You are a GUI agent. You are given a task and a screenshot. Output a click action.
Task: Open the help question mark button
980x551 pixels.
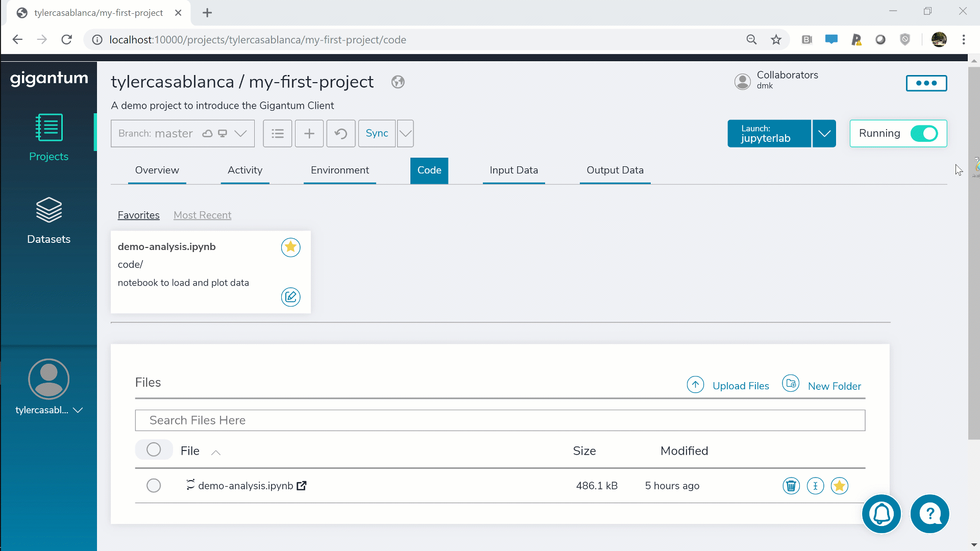click(930, 514)
